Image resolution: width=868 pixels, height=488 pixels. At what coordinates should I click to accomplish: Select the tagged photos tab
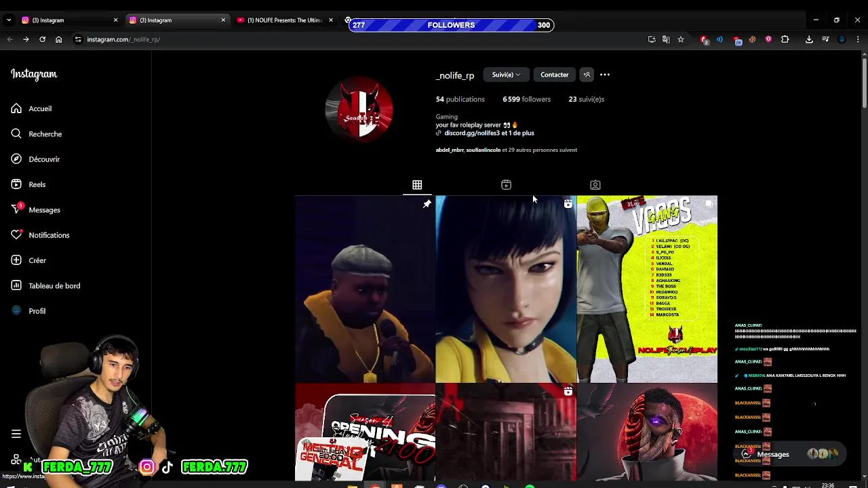point(595,185)
